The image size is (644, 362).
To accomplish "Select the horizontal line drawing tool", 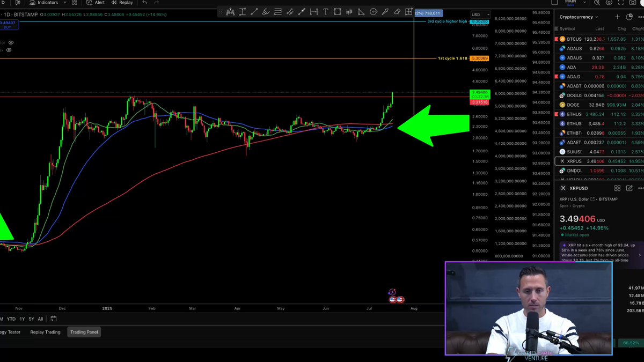I will (242, 12).
